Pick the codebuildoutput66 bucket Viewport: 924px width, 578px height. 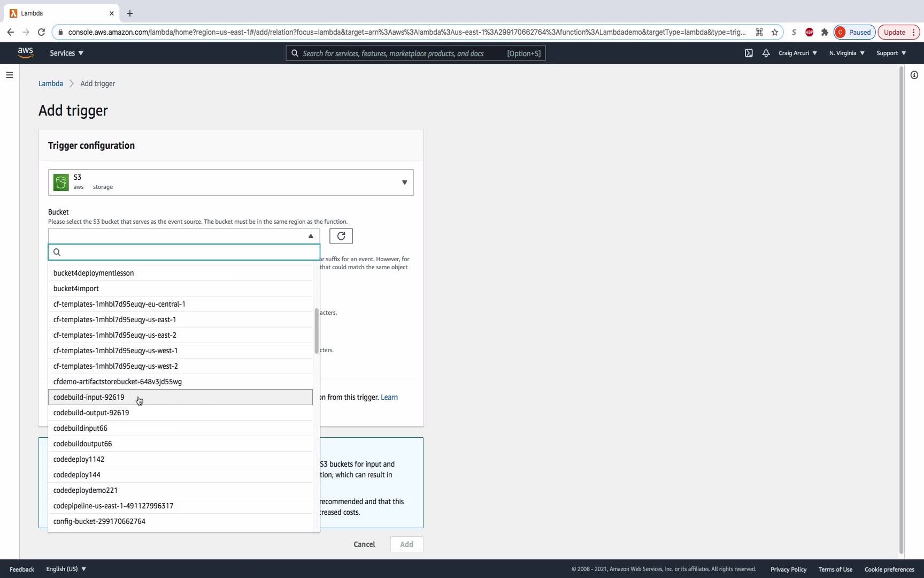click(181, 444)
